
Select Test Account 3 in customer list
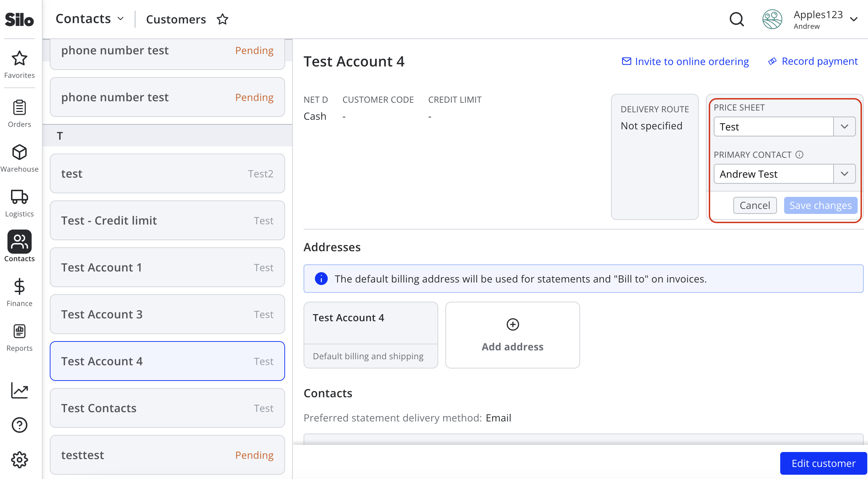coord(167,314)
